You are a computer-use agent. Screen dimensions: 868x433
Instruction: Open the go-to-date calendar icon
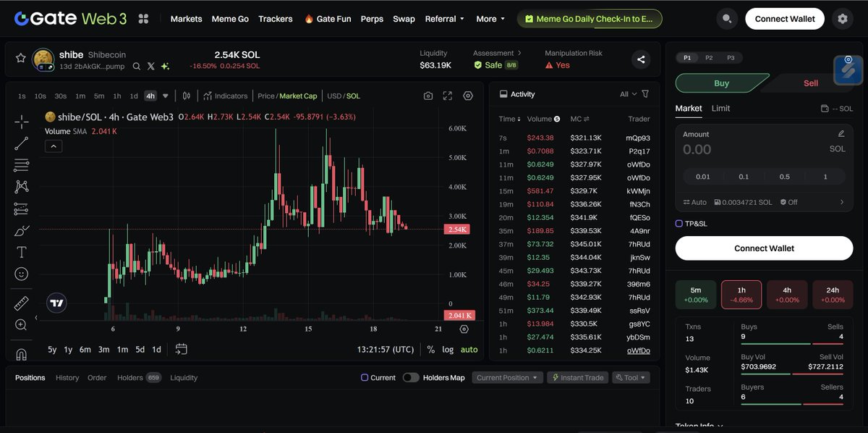[x=182, y=349]
